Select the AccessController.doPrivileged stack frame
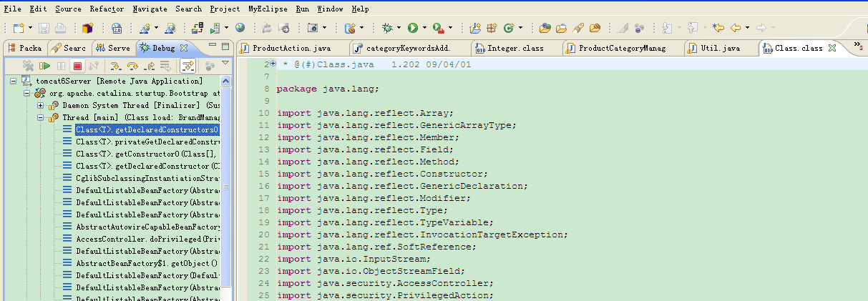Viewport: 868px width, 301px height. click(147, 240)
